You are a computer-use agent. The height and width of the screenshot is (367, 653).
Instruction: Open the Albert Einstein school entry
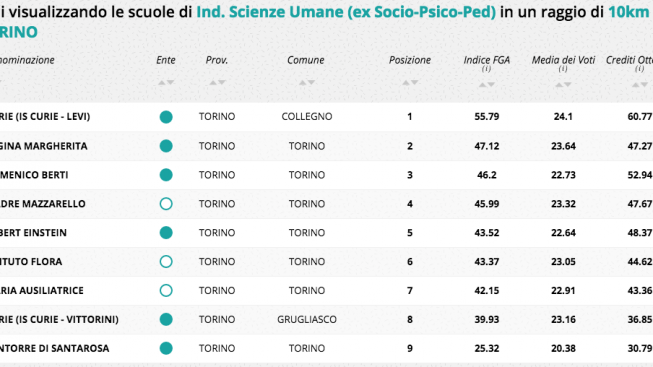(33, 233)
